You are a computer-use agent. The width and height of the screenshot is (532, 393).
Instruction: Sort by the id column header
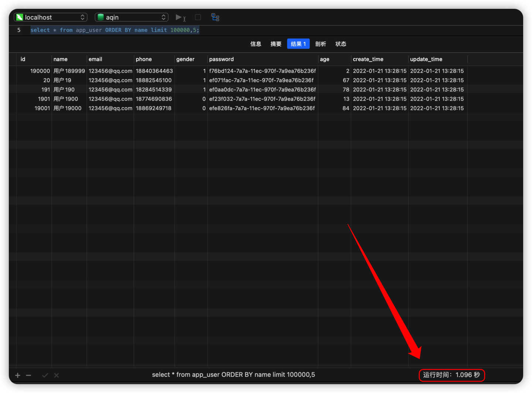pyautogui.click(x=34, y=59)
